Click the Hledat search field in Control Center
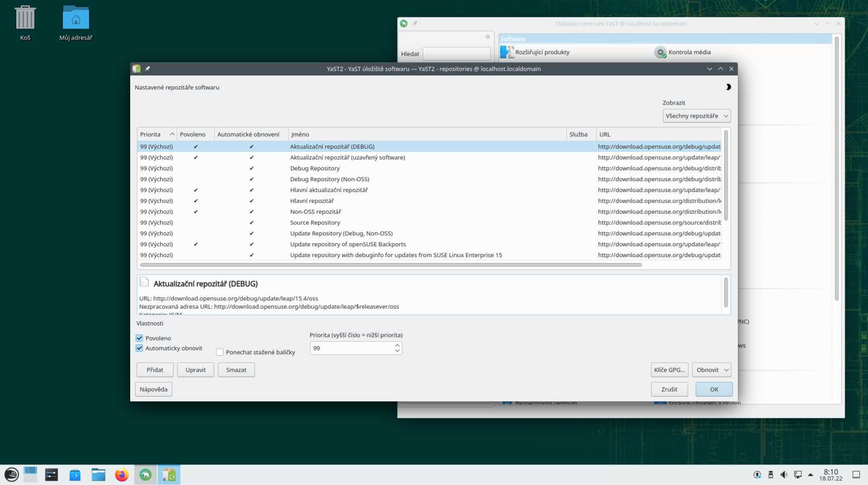The height and width of the screenshot is (485, 868). [x=457, y=54]
